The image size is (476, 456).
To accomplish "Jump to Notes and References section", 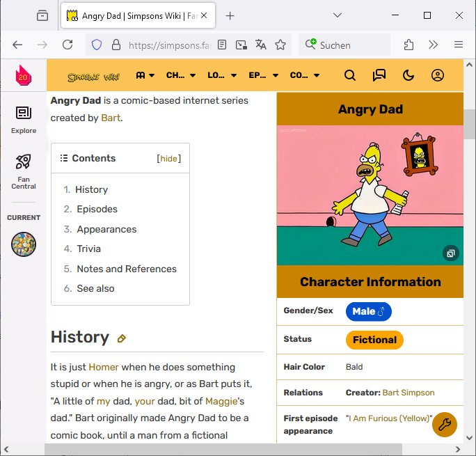I will (x=127, y=269).
